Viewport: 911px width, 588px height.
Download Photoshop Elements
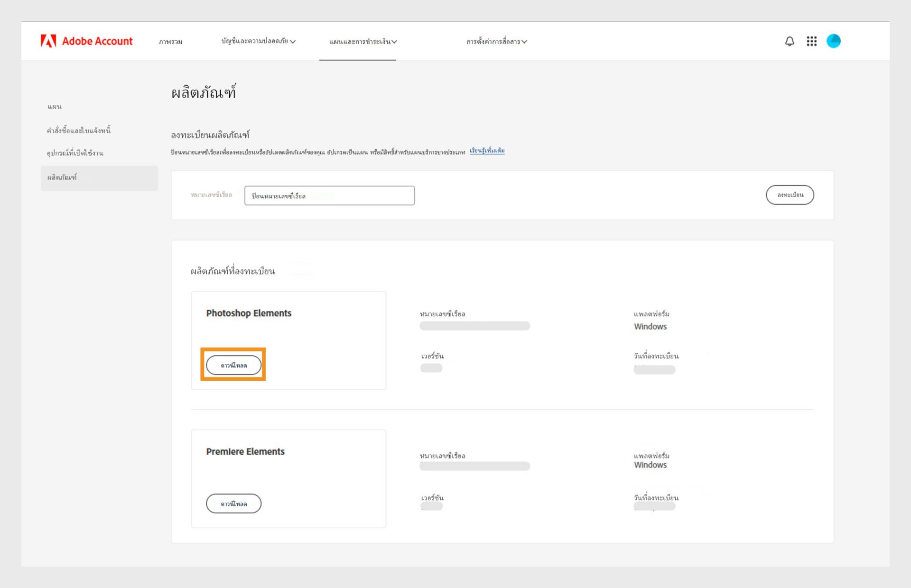[233, 365]
